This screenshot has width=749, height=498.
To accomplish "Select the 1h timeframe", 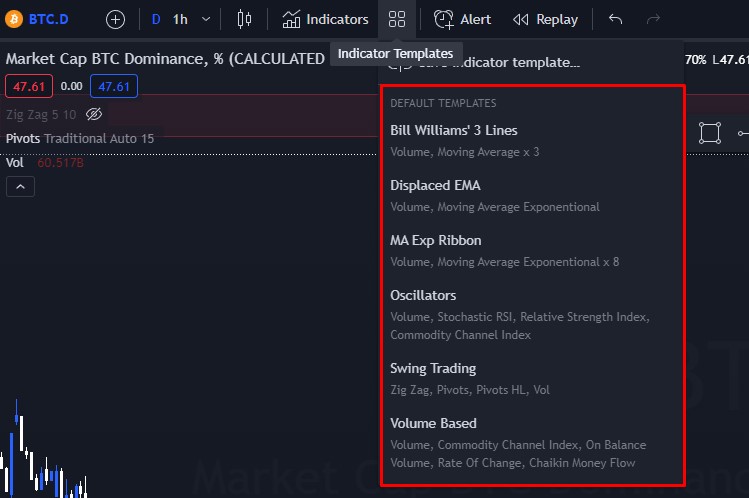I will click(180, 20).
